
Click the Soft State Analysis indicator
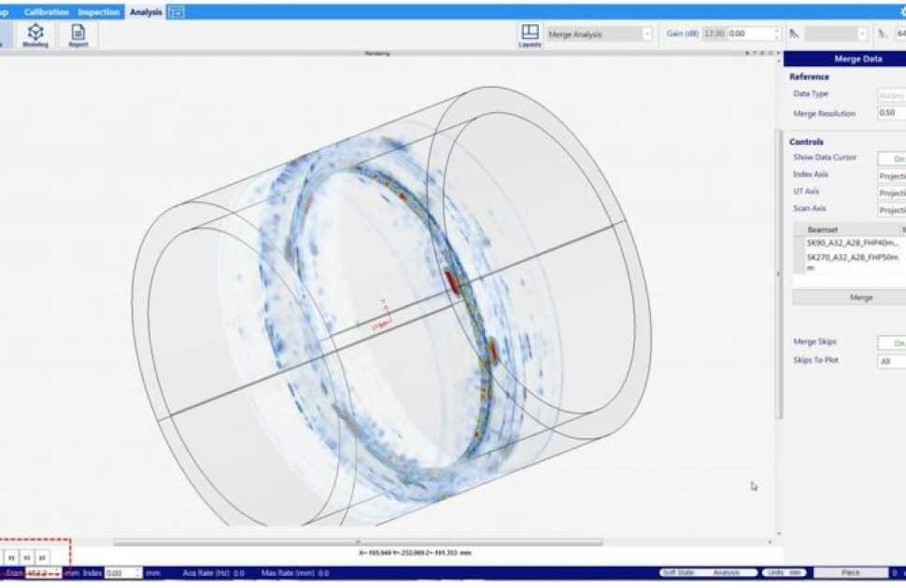pos(708,572)
